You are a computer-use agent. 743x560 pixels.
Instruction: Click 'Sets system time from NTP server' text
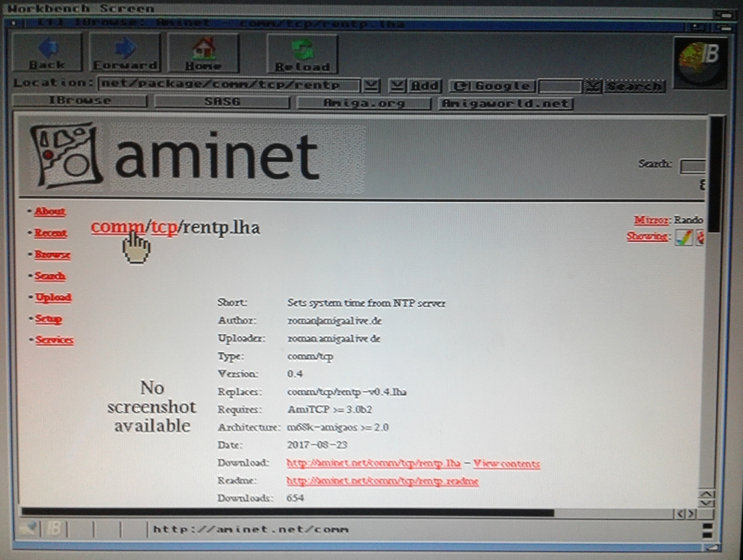click(366, 303)
